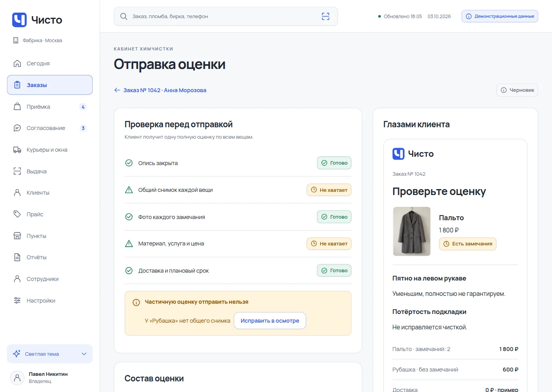Click the barcode scan icon in search field
Screen dimensions: 552x392
pos(325,16)
